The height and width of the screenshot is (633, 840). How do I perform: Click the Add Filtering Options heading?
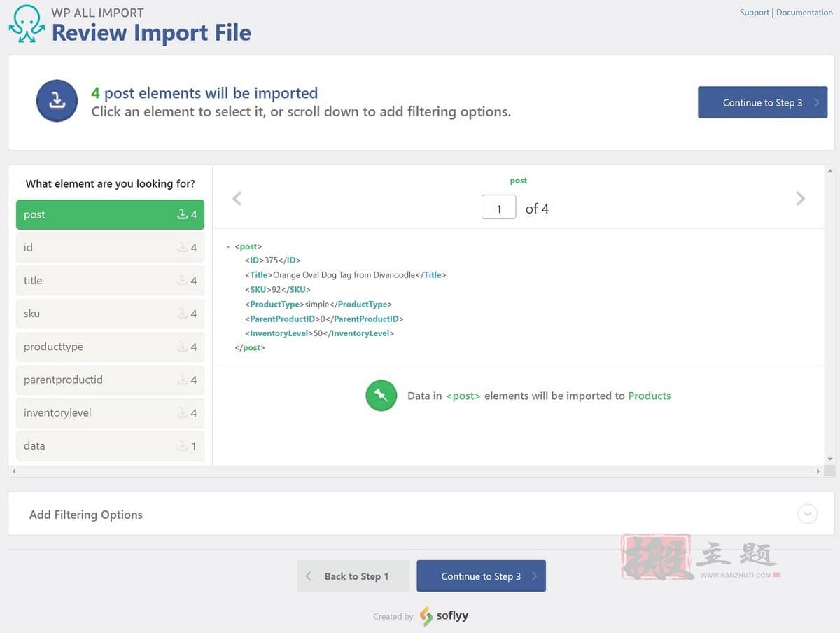(x=86, y=515)
